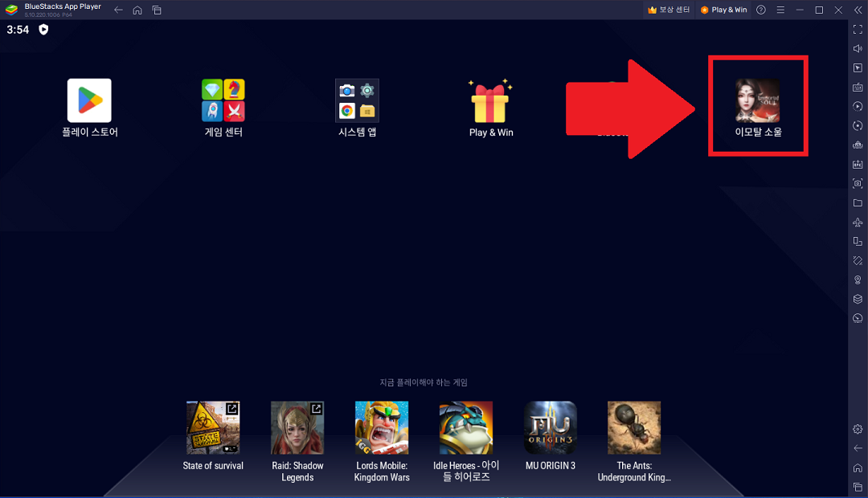The width and height of the screenshot is (868, 498).
Task: Click the eco mode icon in sidebar
Action: tap(858, 319)
